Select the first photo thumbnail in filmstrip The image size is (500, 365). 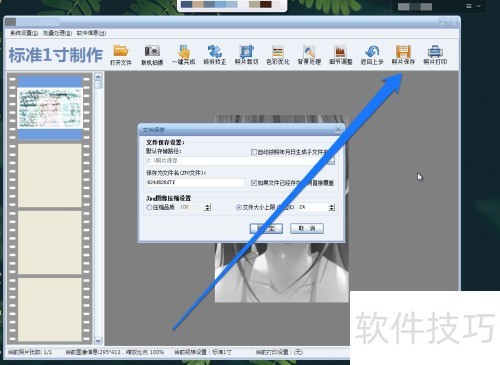click(50, 108)
